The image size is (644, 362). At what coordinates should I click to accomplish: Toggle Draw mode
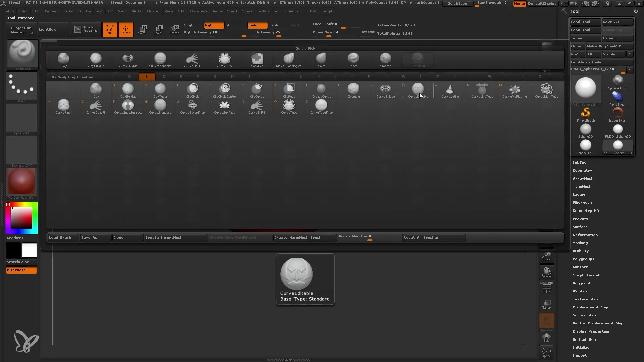126,29
